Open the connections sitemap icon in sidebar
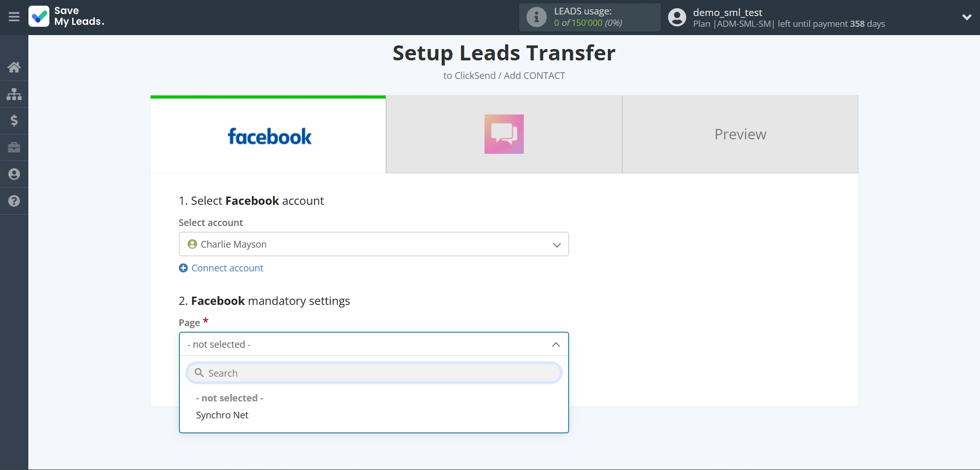The height and width of the screenshot is (470, 980). coord(14,94)
